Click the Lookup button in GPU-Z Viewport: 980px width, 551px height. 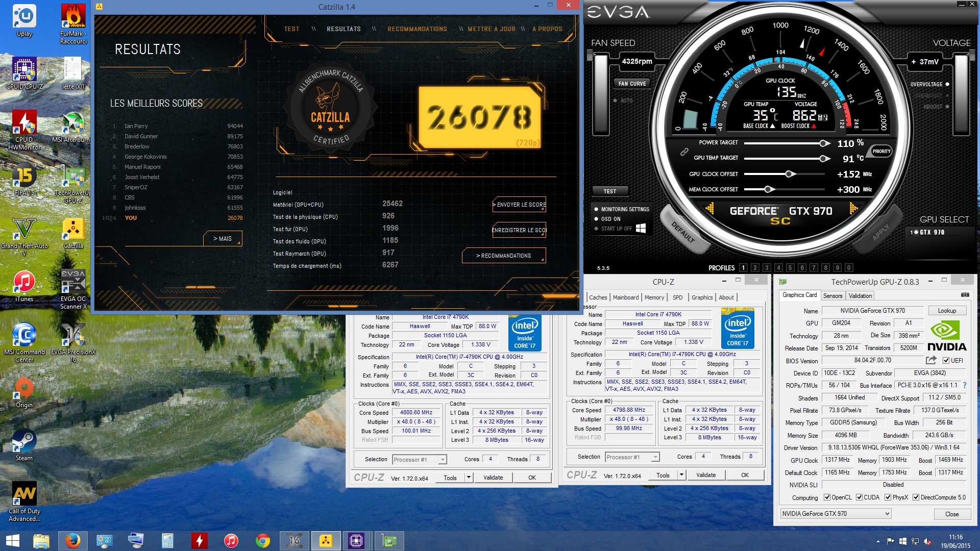tap(947, 311)
